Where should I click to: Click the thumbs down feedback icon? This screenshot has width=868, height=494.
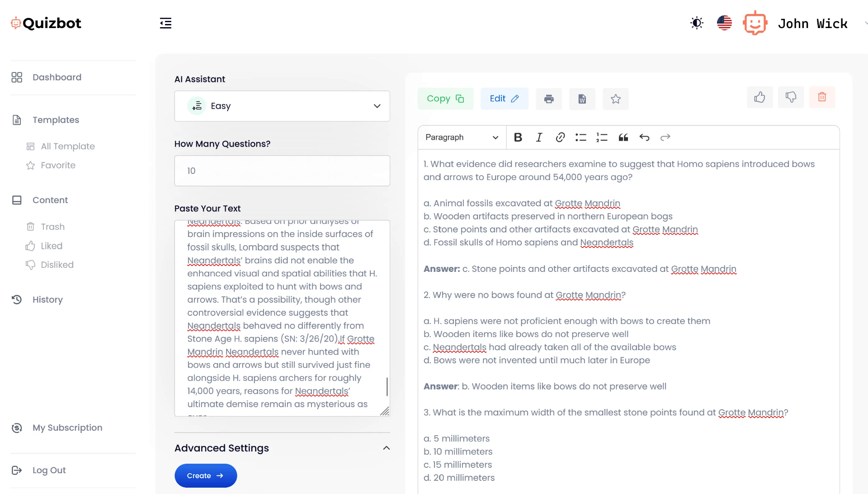click(x=791, y=97)
